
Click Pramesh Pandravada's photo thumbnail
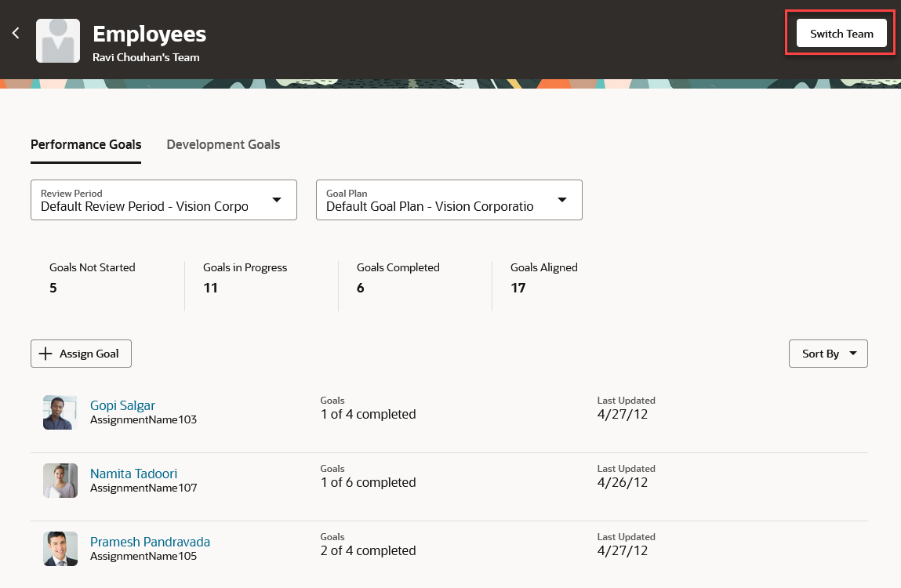[60, 549]
